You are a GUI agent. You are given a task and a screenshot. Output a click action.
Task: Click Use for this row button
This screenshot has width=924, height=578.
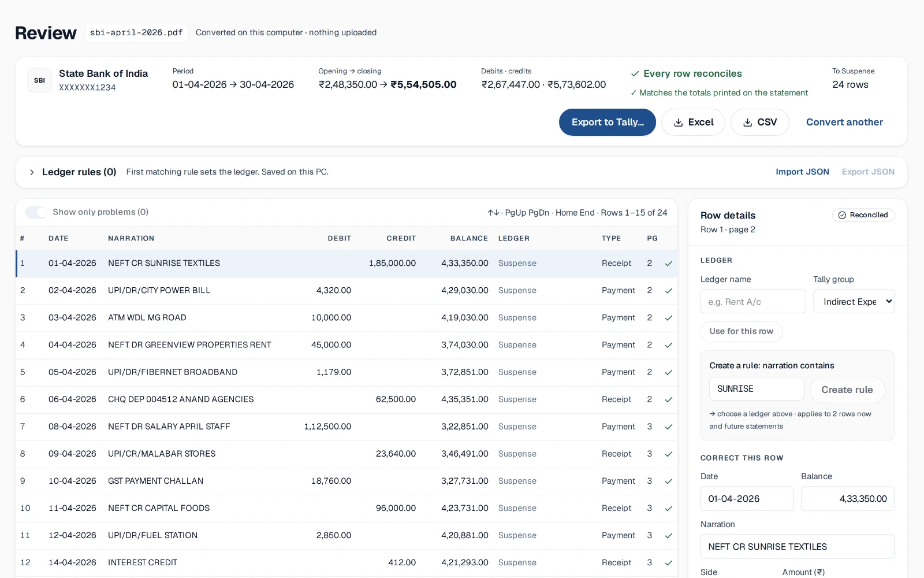(742, 331)
